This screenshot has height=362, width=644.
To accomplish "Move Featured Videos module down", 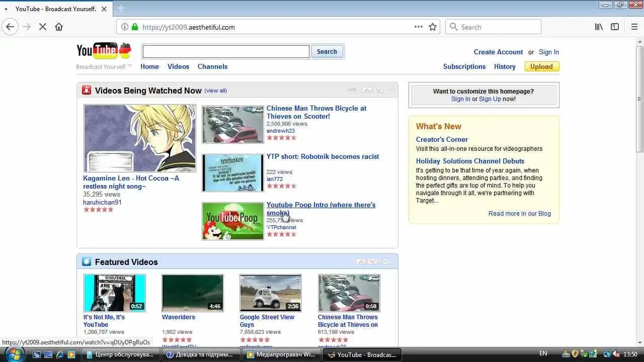I will 373,261.
